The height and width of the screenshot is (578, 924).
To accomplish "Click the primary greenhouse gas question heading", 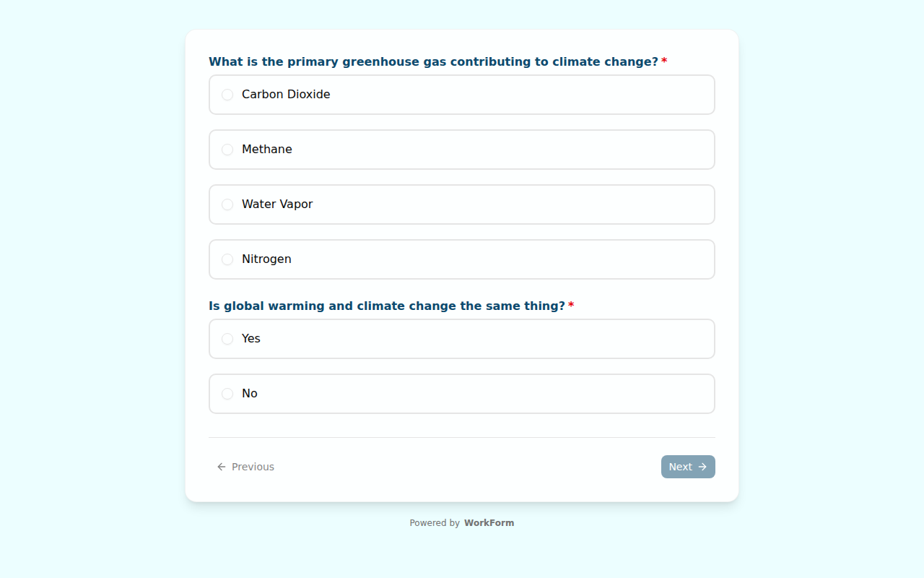I will 433,62.
